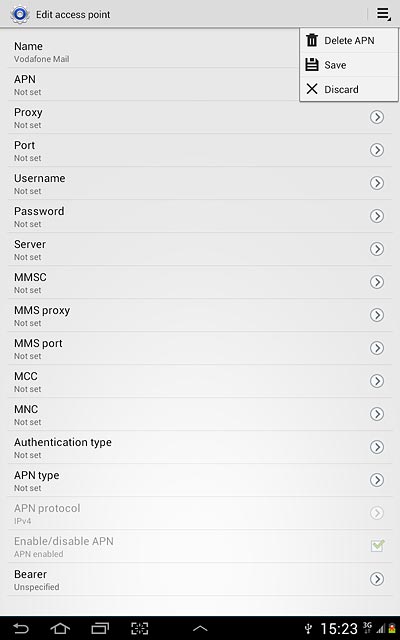Tap the Discard X icon

click(312, 89)
